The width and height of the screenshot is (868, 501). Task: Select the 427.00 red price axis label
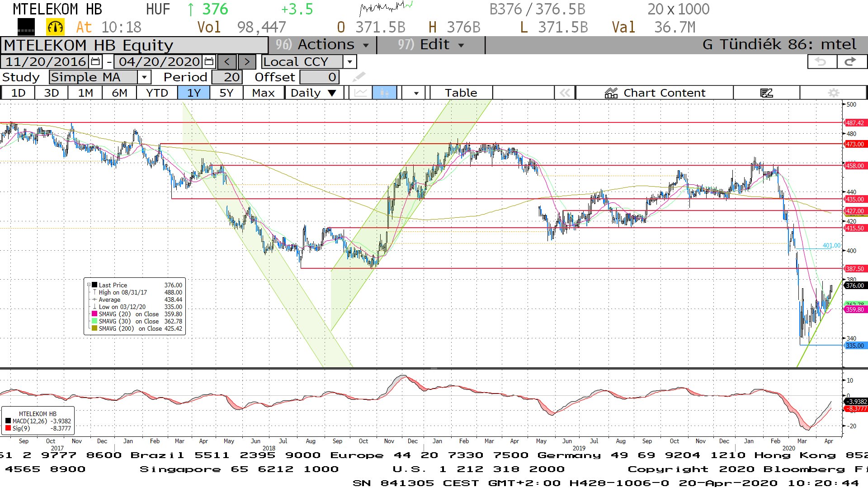855,211
